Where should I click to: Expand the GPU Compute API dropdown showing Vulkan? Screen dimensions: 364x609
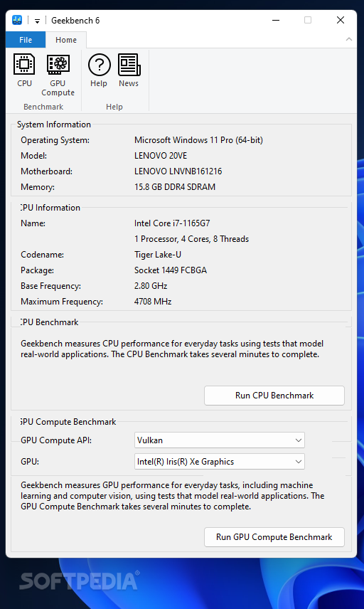[x=220, y=440]
